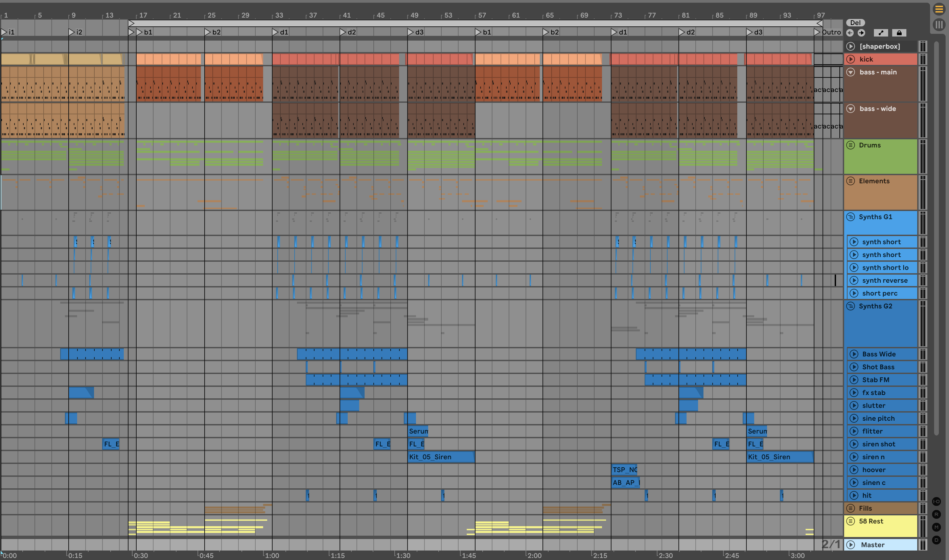949x560 pixels.
Task: Collapse the bass - main track
Action: (851, 72)
